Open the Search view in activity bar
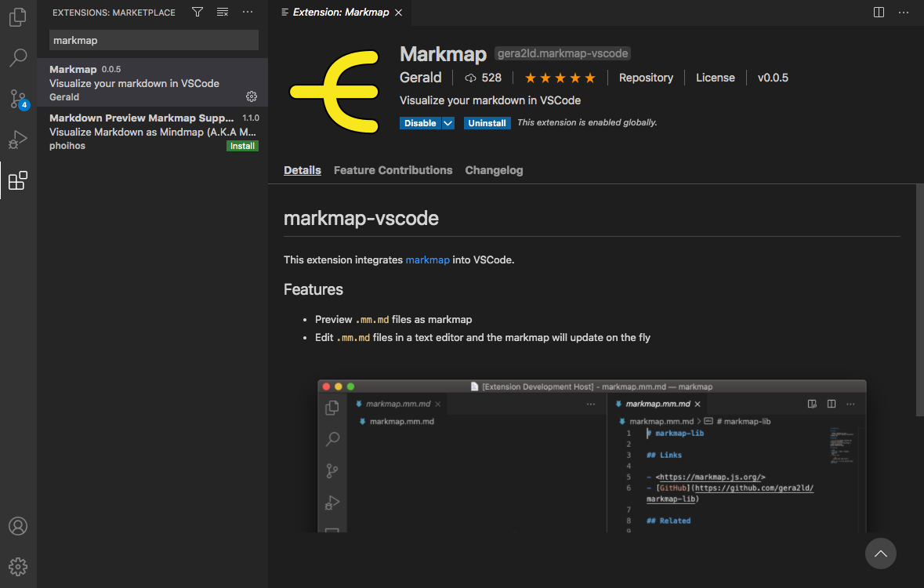This screenshot has height=588, width=924. pos(18,57)
